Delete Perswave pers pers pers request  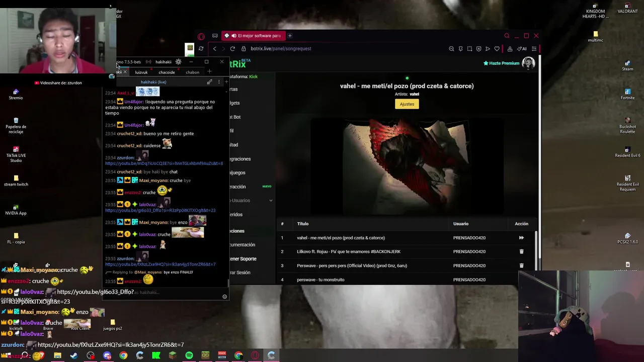(x=521, y=265)
